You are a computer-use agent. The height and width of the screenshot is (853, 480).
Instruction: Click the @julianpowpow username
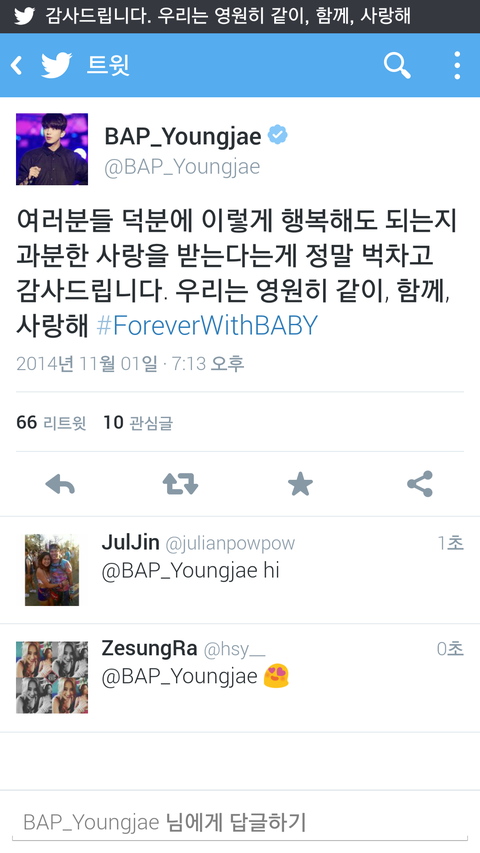tap(230, 543)
